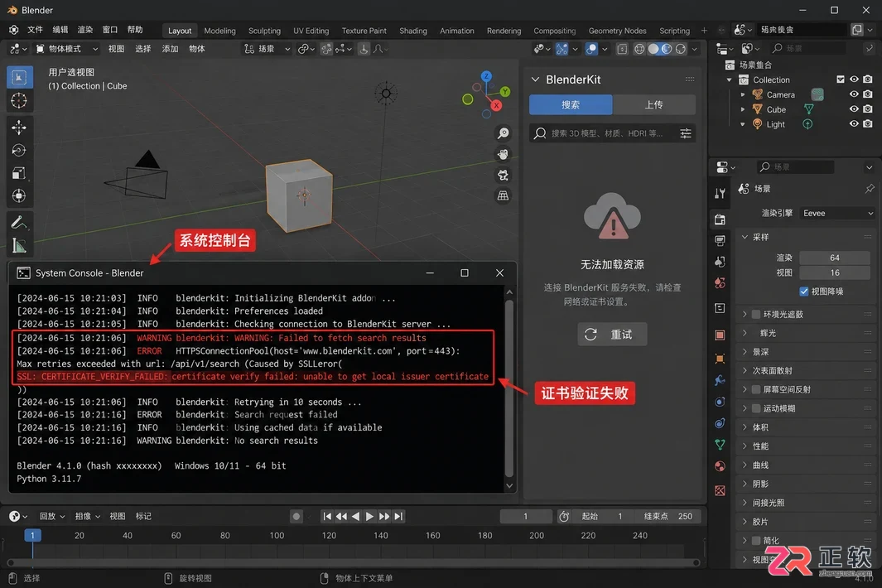Select the Measure tool
The width and height of the screenshot is (882, 588).
pyautogui.click(x=19, y=245)
